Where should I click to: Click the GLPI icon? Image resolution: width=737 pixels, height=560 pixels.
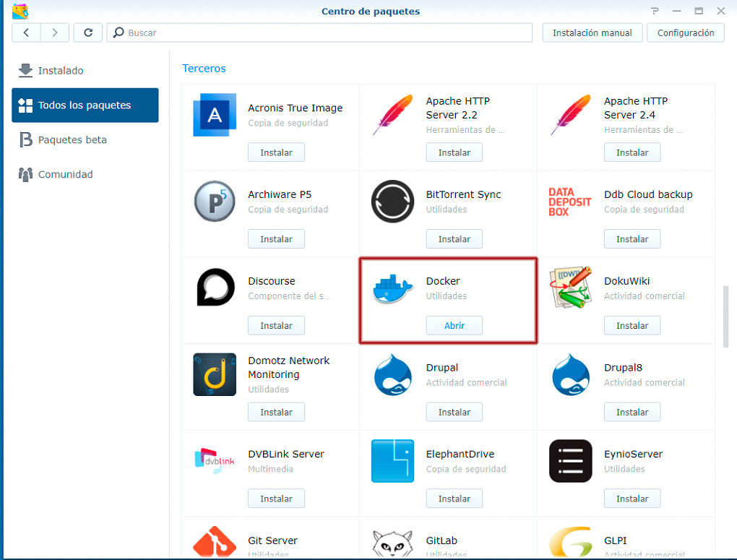[x=571, y=543]
